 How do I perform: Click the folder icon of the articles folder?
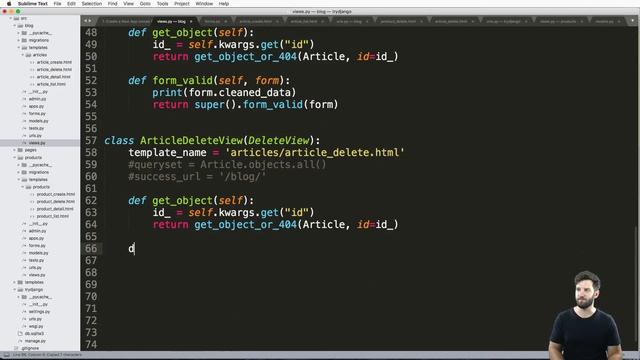point(28,55)
